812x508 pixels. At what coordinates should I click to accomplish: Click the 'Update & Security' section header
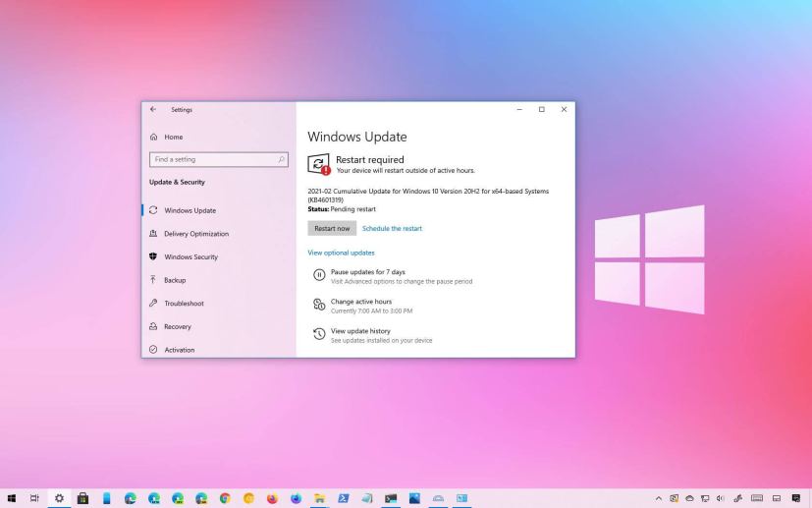click(x=177, y=182)
